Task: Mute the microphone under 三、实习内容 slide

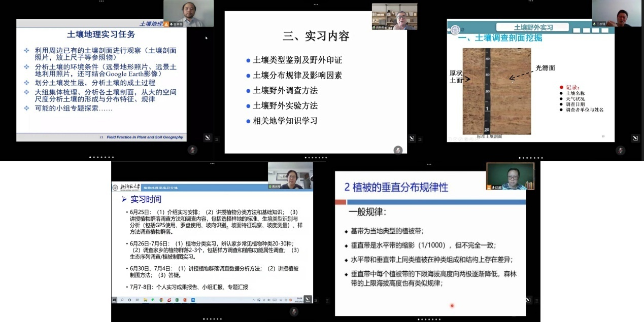Action: click(x=398, y=150)
